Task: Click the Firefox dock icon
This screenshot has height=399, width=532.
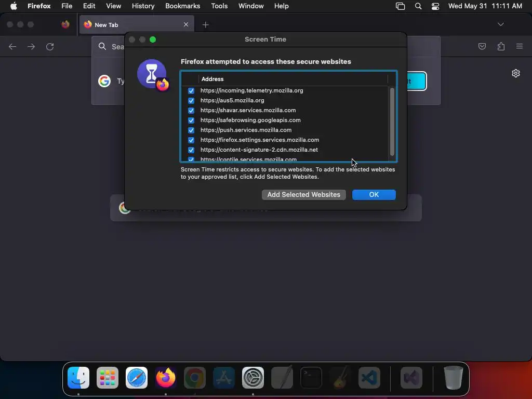Action: 166,378
